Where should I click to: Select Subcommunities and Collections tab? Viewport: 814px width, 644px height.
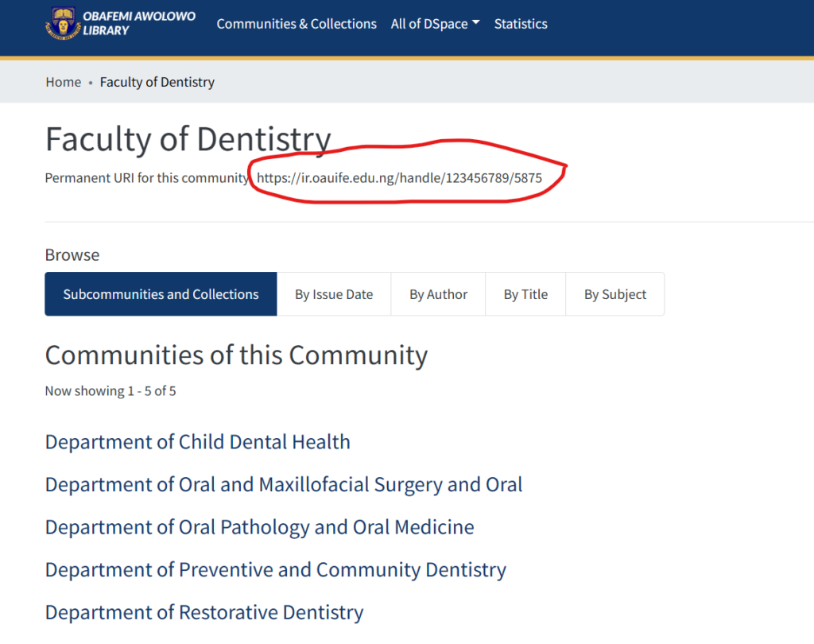(161, 294)
